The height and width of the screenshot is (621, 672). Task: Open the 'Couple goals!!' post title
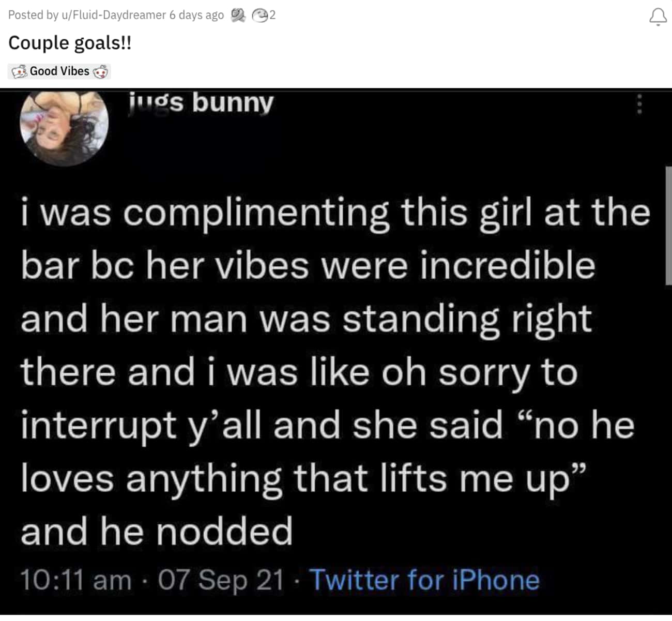click(70, 43)
